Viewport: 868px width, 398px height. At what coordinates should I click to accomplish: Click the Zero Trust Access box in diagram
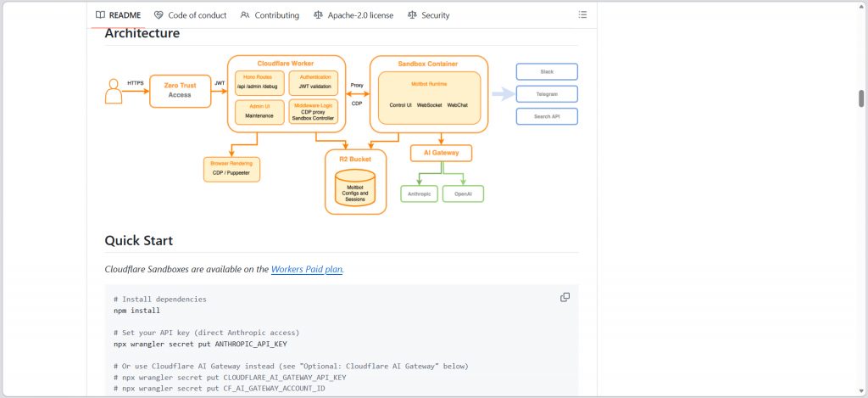(x=180, y=90)
